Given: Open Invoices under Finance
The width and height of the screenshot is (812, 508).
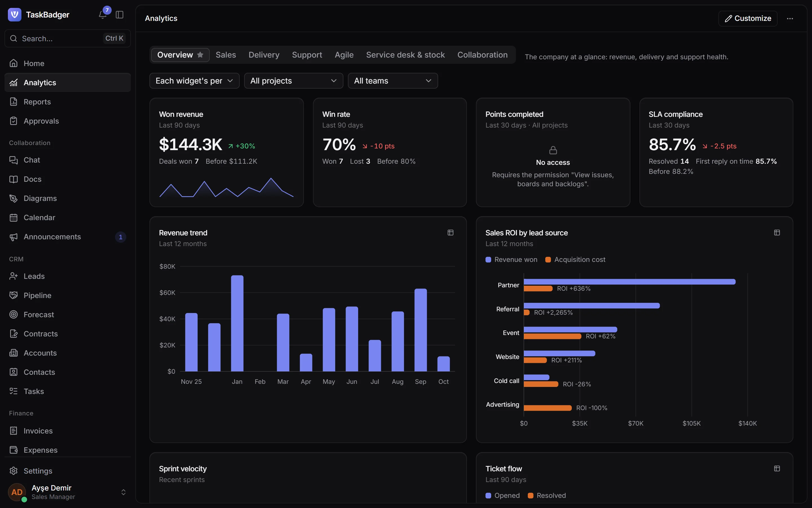Looking at the screenshot, I should (x=68, y=431).
